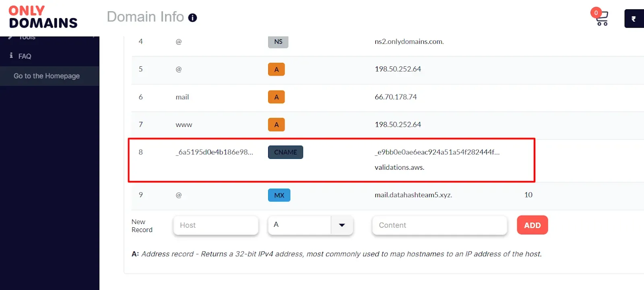This screenshot has width=644, height=290.
Task: Click the mail host cell
Action: pyautogui.click(x=182, y=97)
